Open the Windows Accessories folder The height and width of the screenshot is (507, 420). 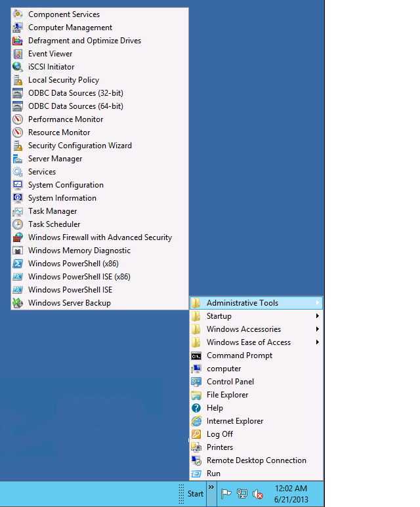pyautogui.click(x=257, y=329)
